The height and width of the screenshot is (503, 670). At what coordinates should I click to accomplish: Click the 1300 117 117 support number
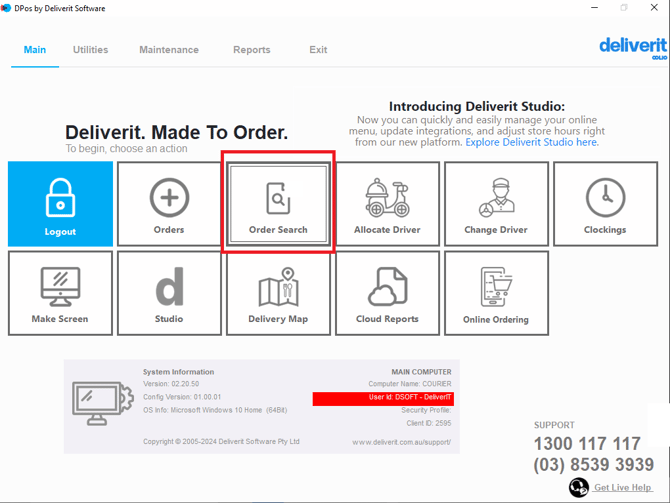[x=587, y=444]
